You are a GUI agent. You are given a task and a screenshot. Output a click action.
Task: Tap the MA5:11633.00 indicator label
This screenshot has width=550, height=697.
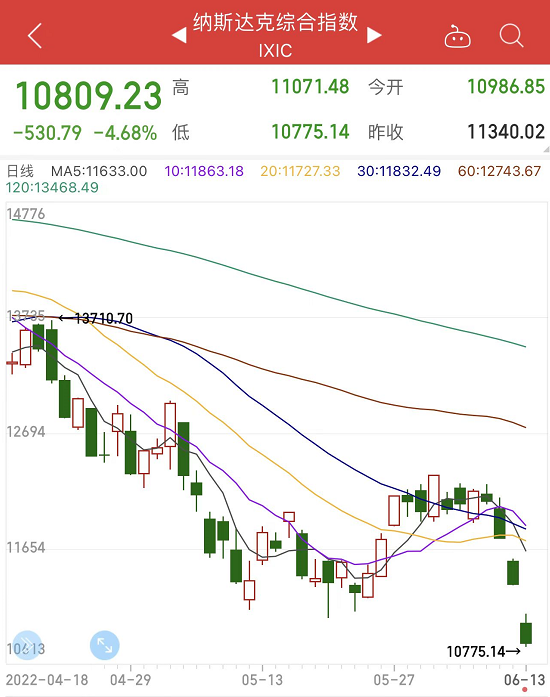coord(99,171)
